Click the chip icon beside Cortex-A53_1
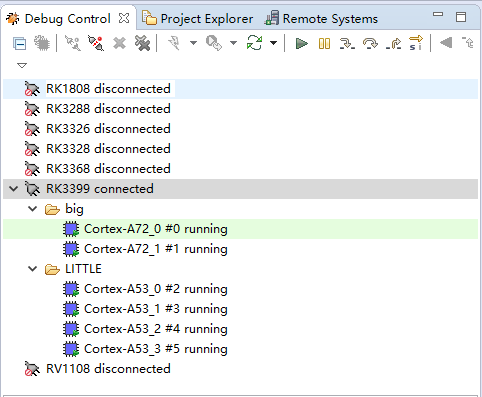This screenshot has width=482, height=397. point(71,309)
